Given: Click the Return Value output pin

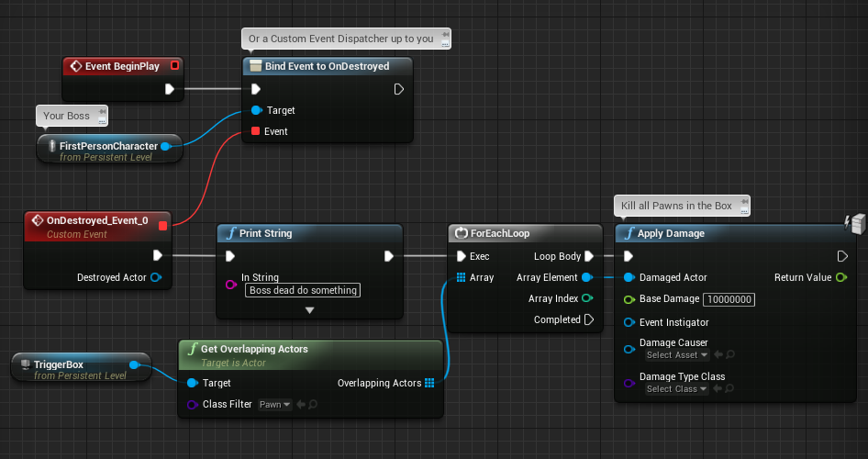Looking at the screenshot, I should point(841,277).
